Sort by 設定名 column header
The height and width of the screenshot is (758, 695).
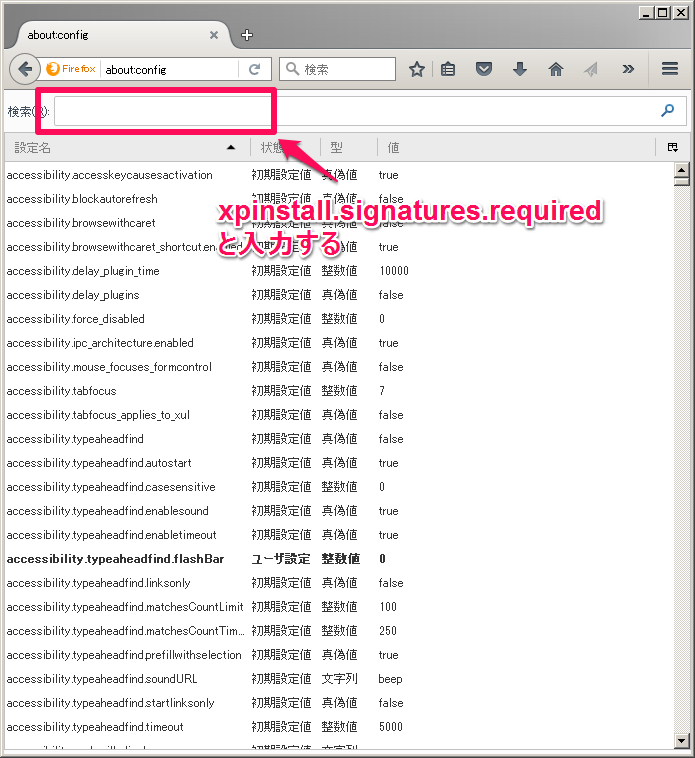(127, 147)
